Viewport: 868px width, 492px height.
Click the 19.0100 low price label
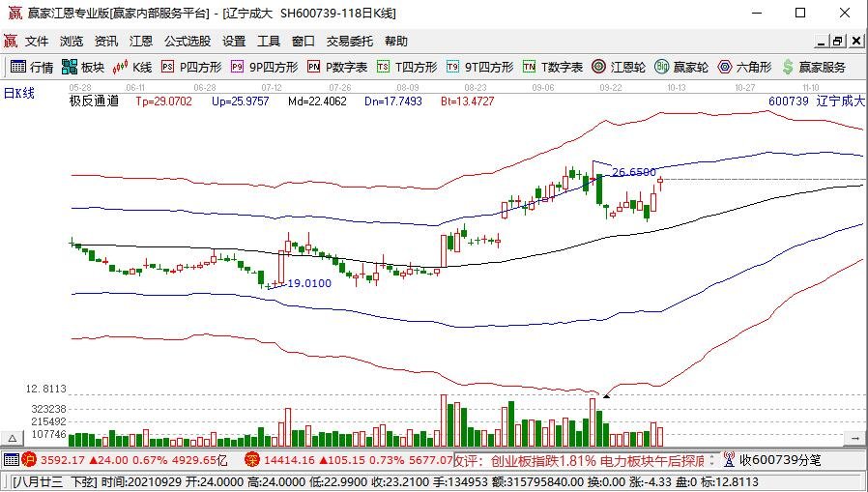click(309, 283)
